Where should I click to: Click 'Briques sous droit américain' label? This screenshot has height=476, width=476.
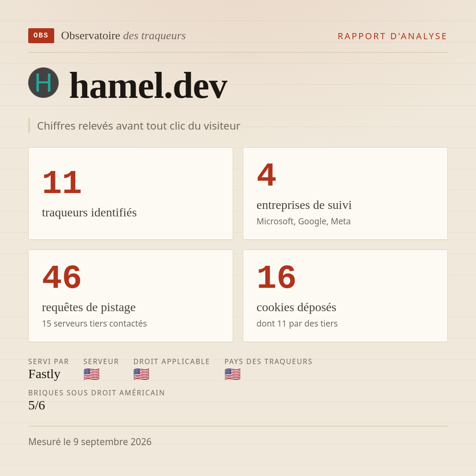coord(97,393)
